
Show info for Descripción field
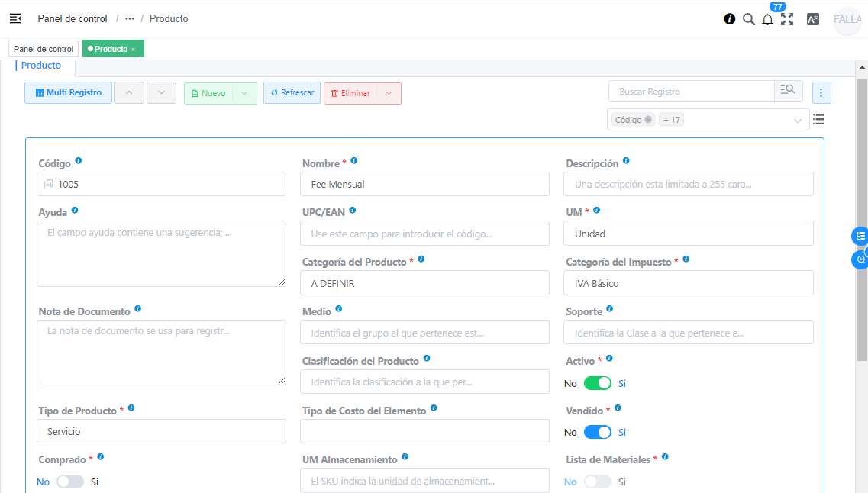626,160
